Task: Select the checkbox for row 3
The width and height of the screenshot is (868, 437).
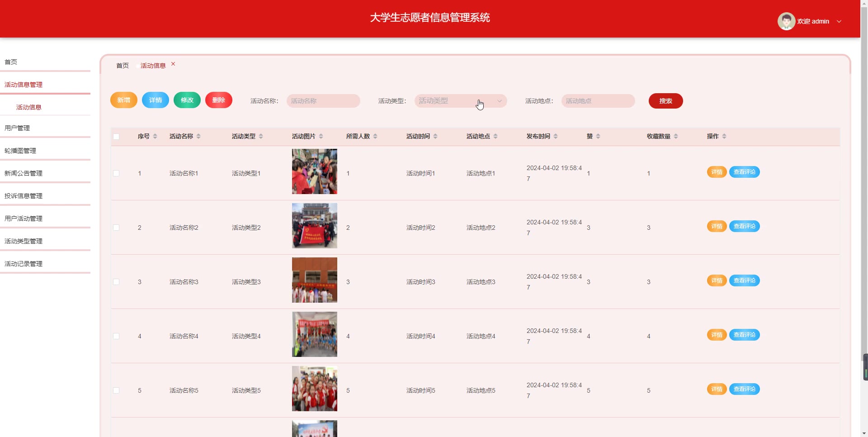Action: (116, 282)
